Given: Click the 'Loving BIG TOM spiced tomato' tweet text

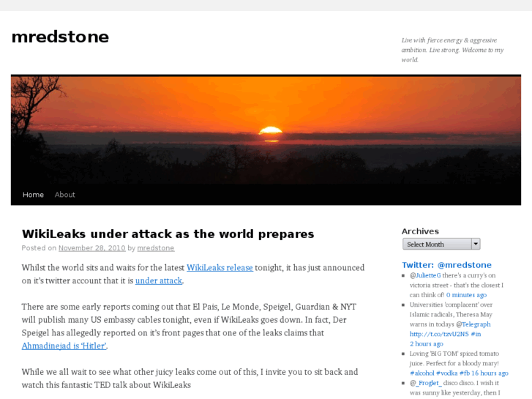Looking at the screenshot, I should coord(454,358).
